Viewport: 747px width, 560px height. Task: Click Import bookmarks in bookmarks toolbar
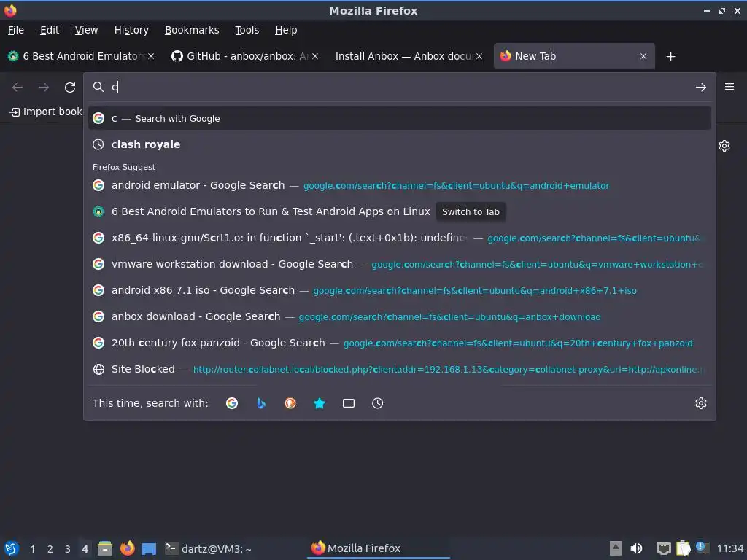[x=46, y=112]
